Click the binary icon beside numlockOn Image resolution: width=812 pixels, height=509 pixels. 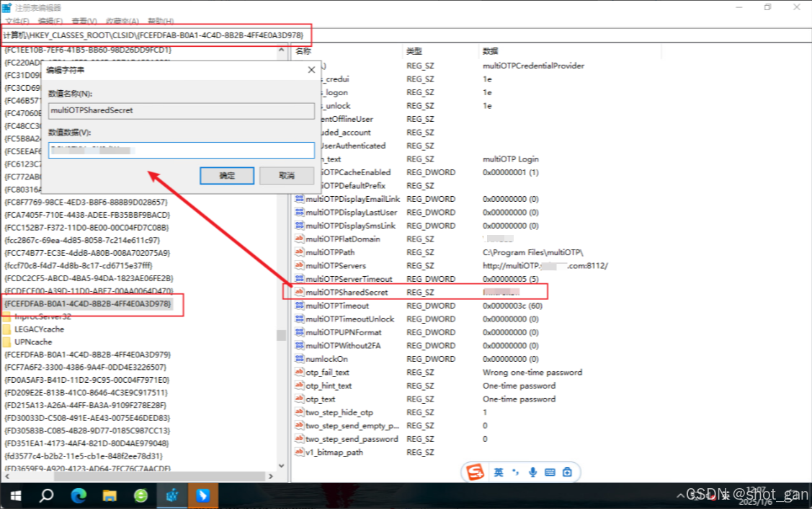tap(299, 359)
